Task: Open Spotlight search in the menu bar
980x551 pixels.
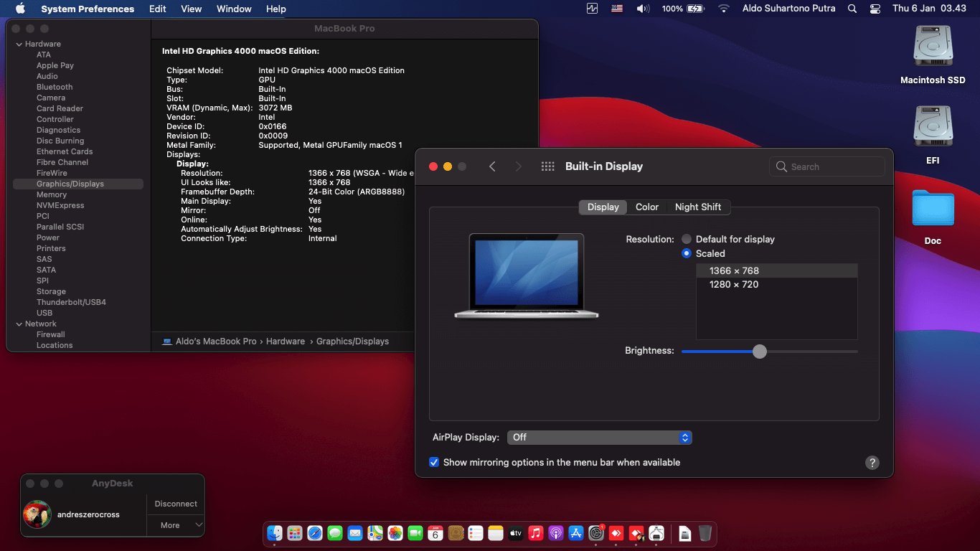Action: pyautogui.click(x=851, y=9)
